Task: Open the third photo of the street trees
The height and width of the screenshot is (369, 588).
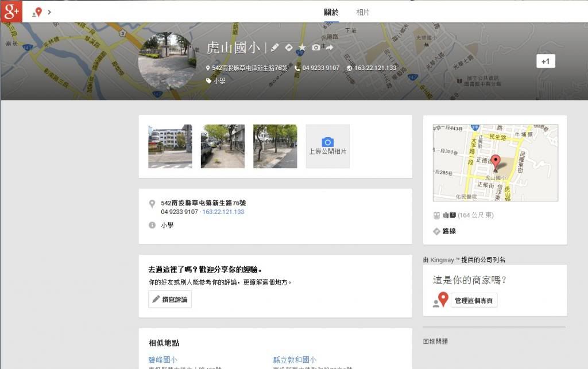Action: click(275, 146)
